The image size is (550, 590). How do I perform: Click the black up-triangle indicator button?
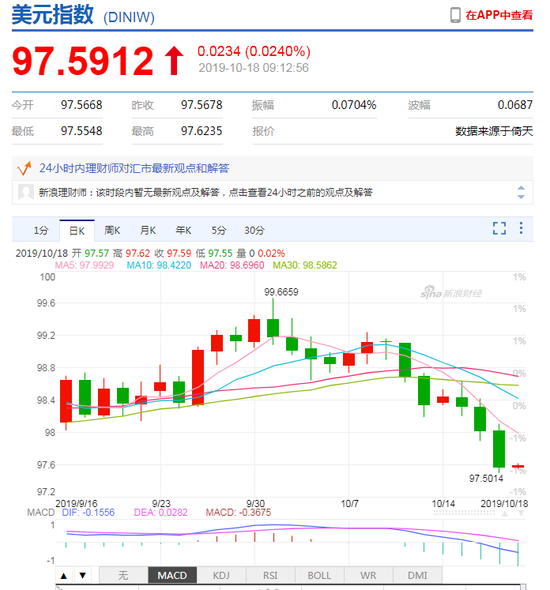pos(64,575)
